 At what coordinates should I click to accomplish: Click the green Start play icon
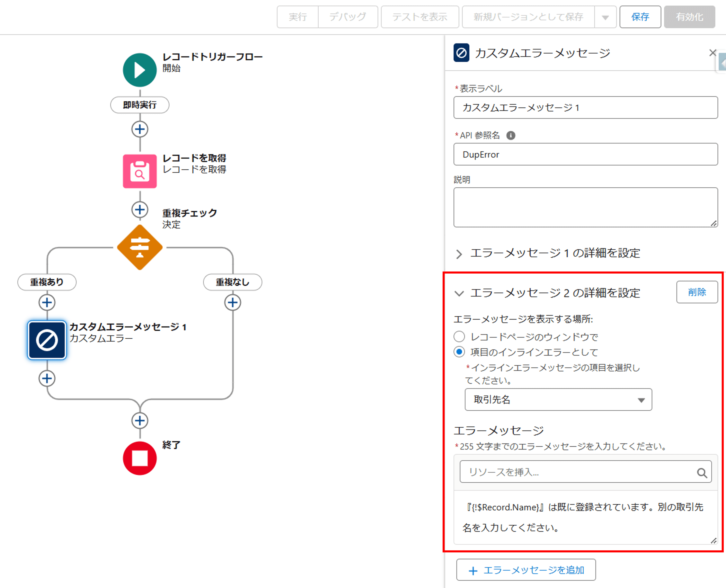pyautogui.click(x=140, y=70)
